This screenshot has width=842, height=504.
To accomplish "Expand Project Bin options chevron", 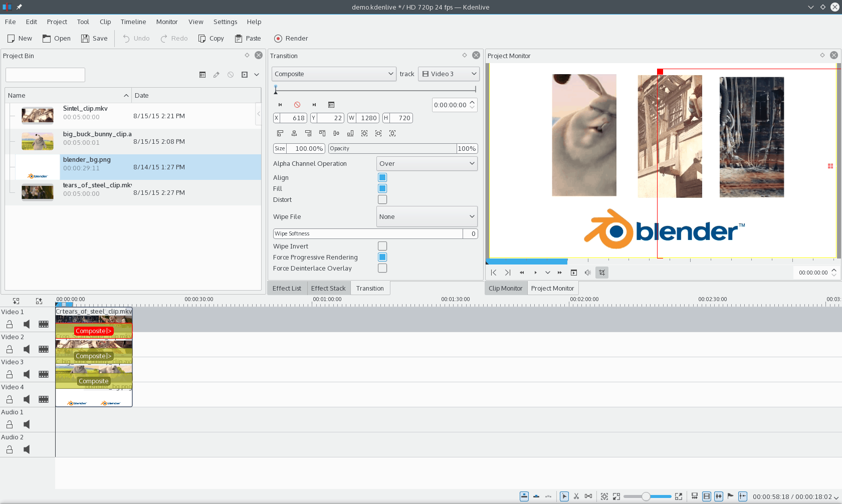I will coord(257,75).
